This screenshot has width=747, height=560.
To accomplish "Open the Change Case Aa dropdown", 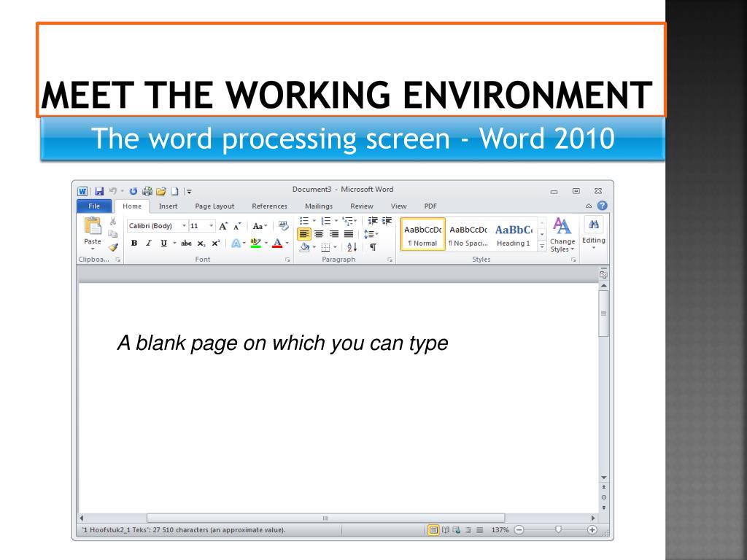I will coord(260,226).
